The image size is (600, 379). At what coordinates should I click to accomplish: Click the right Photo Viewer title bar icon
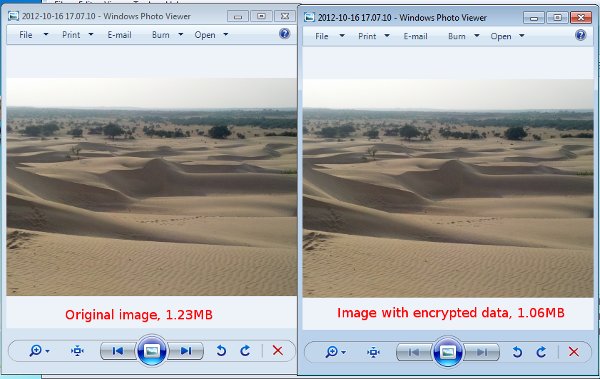pyautogui.click(x=309, y=18)
